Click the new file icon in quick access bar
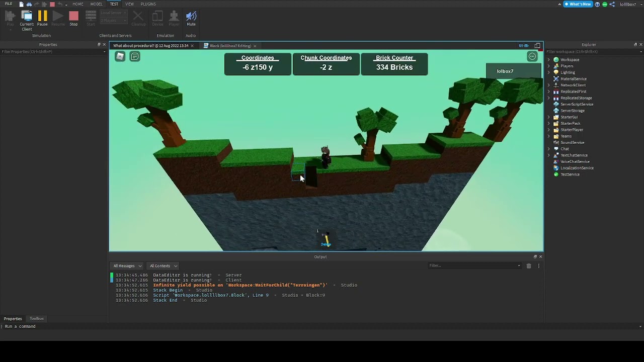The width and height of the screenshot is (644, 362). [21, 4]
